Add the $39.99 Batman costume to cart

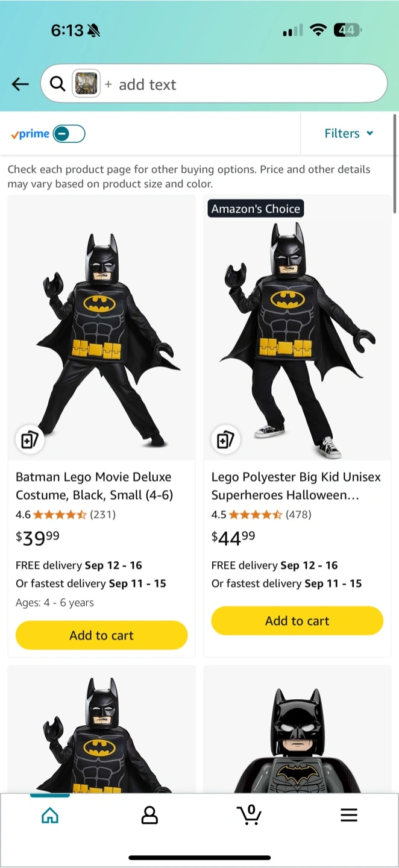(x=101, y=635)
